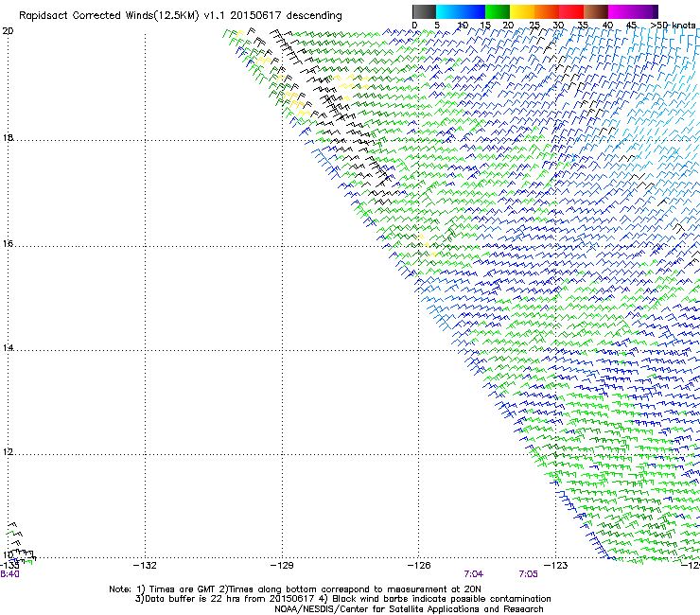
Task: Click the 'Data buffer is 22 hrs' note line
Action: [342, 599]
